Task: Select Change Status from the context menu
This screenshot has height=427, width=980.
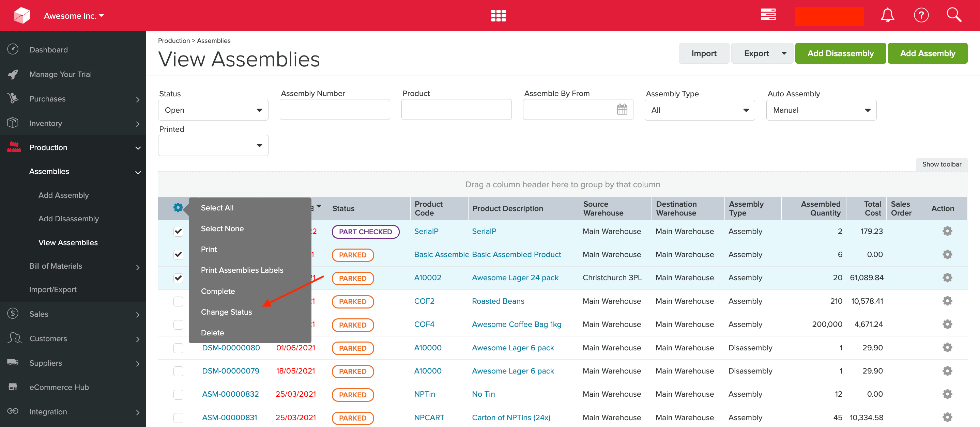Action: 226,312
